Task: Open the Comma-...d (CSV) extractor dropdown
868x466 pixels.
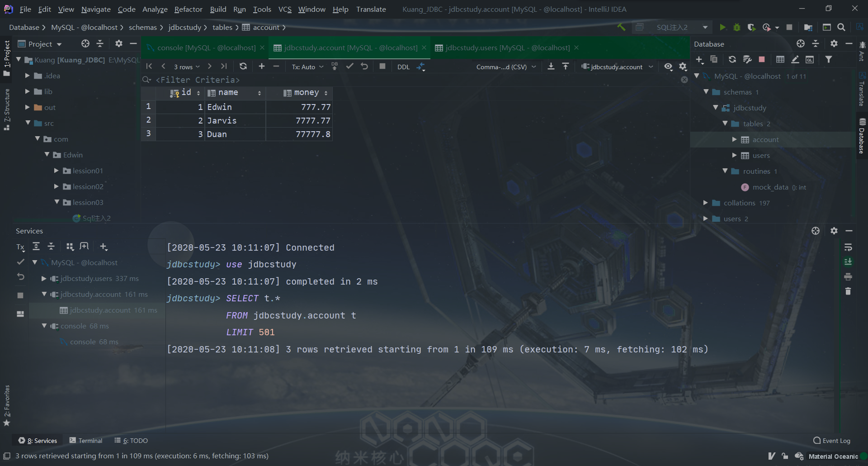Action: (x=506, y=67)
